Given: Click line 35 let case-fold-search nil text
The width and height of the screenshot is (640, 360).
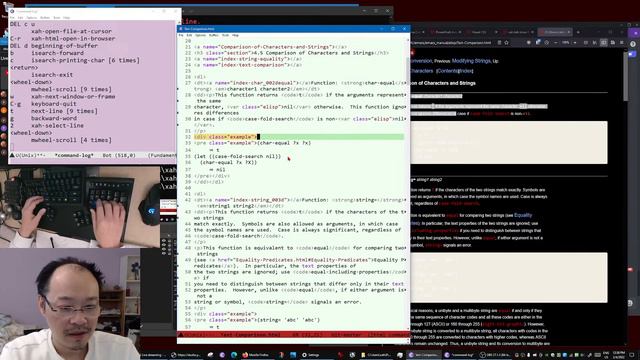Looking at the screenshot, I should 238,156.
